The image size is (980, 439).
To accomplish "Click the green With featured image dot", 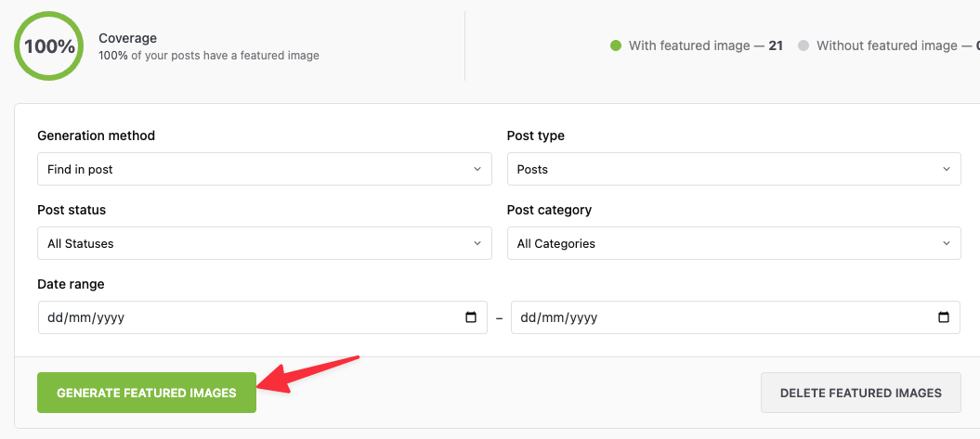I will click(615, 45).
